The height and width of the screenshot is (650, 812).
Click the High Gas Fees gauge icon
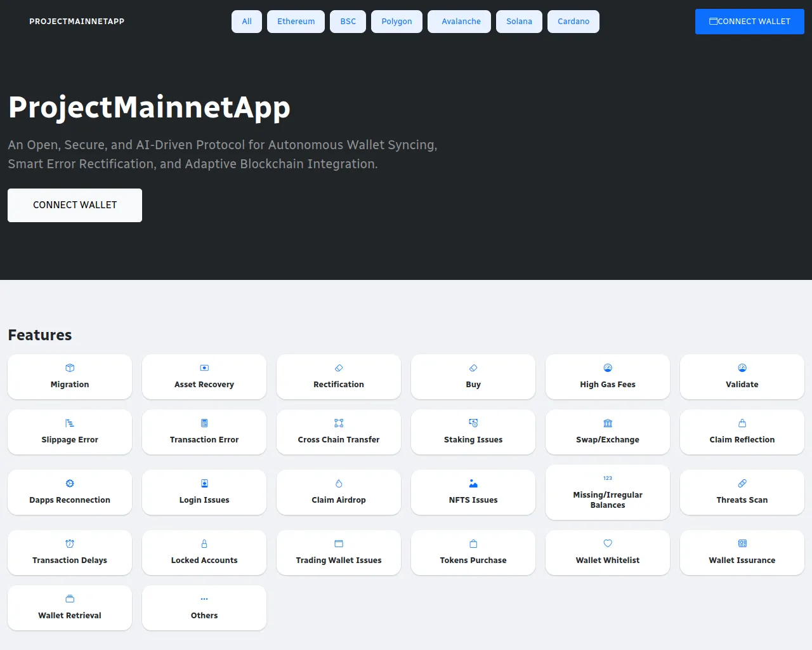point(608,368)
